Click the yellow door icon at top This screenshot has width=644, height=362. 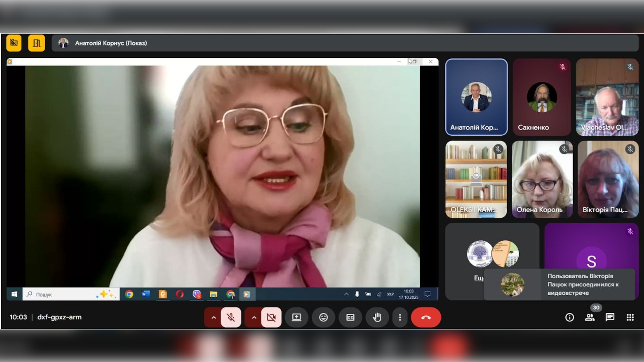[x=37, y=43]
